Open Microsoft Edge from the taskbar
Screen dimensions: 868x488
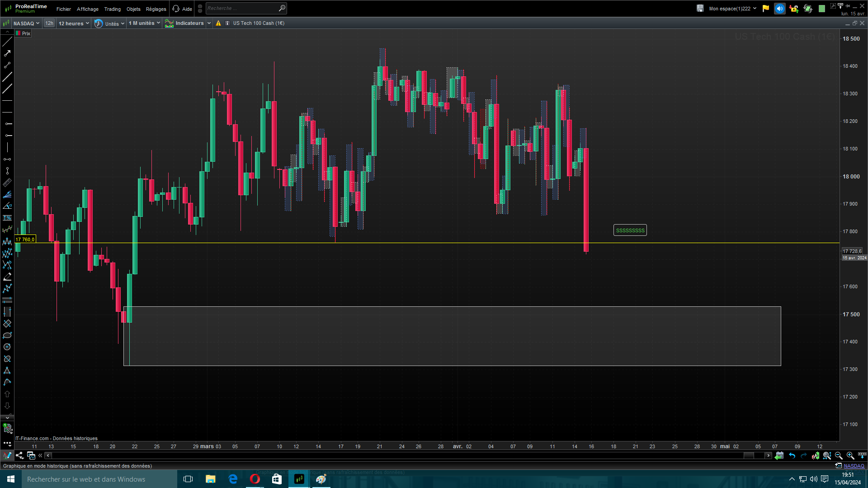tap(233, 479)
